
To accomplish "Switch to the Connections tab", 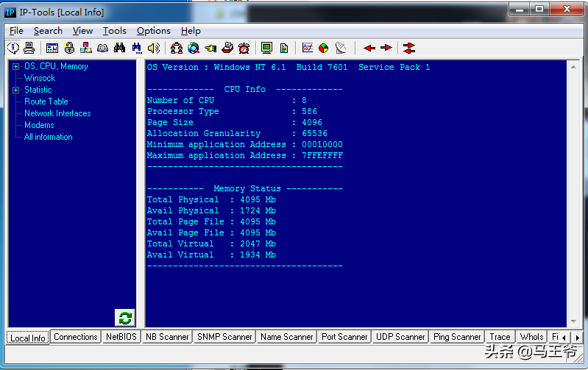I will click(x=75, y=337).
